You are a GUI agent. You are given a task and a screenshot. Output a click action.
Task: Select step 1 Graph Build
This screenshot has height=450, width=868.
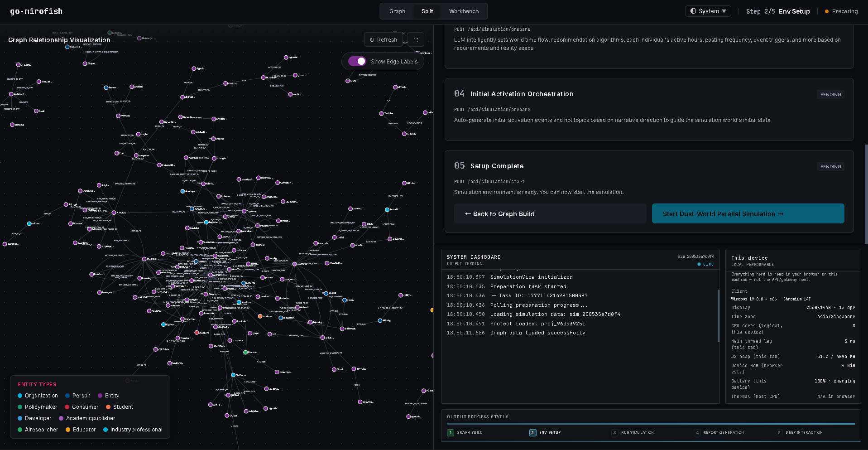465,432
